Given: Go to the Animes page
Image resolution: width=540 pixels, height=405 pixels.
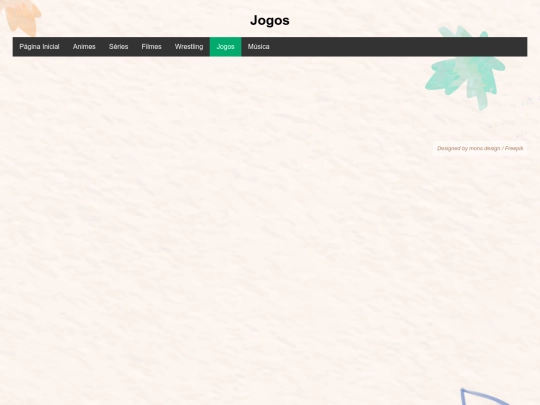Looking at the screenshot, I should point(84,46).
